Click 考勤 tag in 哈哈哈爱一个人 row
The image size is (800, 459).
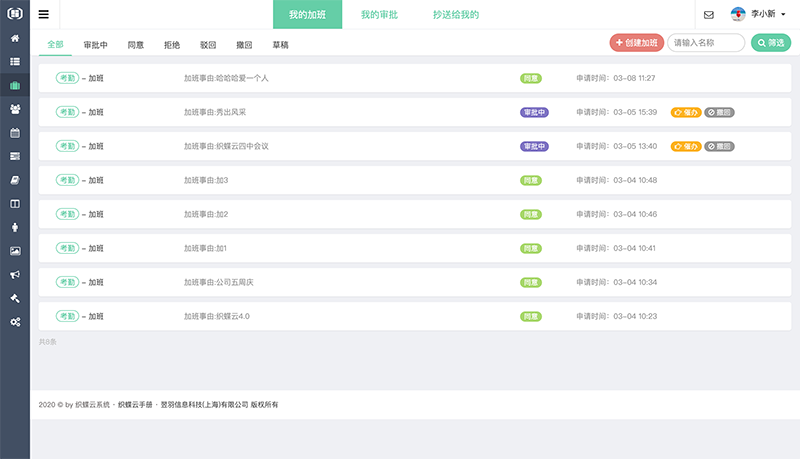click(x=67, y=78)
